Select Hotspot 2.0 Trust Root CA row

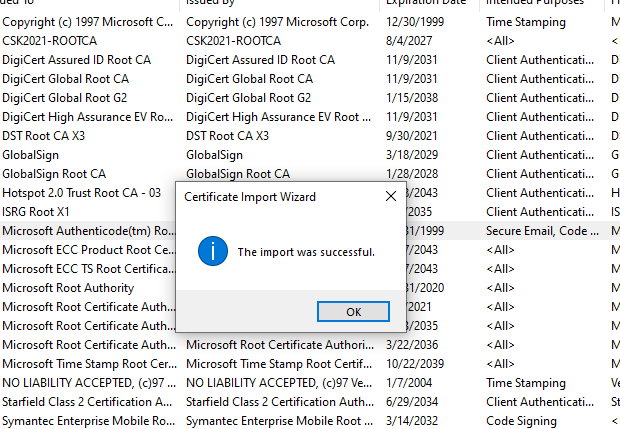80,192
